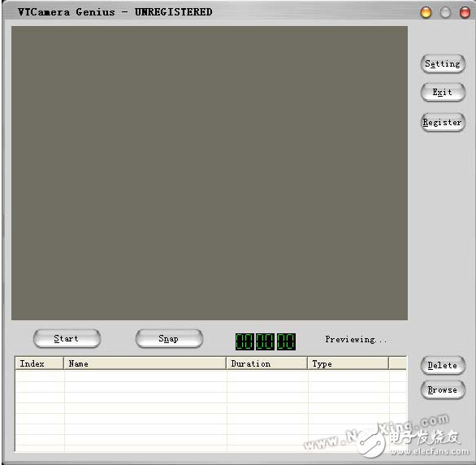
Task: Delete the selected recording
Action: coord(443,365)
